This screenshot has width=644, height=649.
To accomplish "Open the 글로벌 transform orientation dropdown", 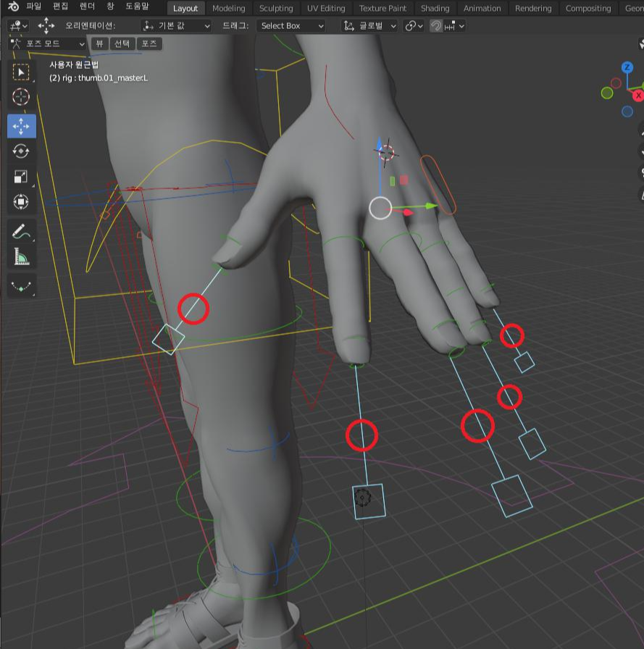I will point(369,26).
